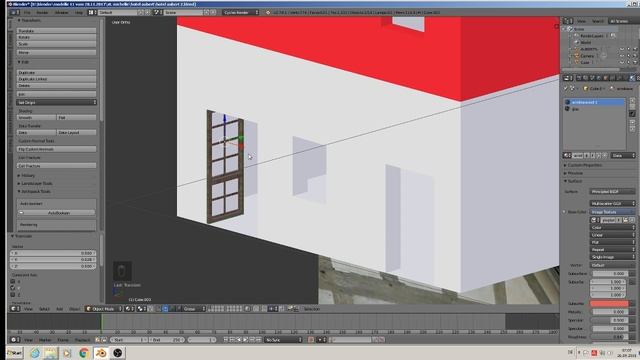Open the Outliner editor type selector
The width and height of the screenshot is (640, 360).
568,21
